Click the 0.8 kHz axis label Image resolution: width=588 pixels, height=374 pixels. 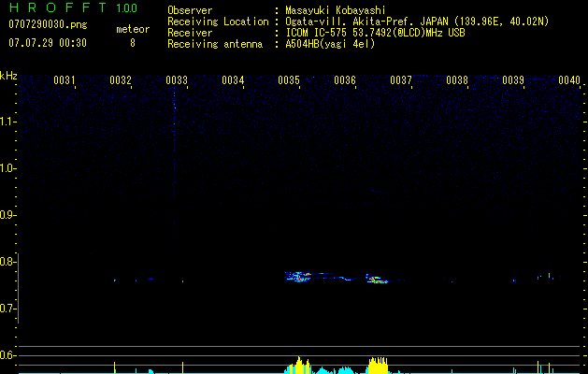(x=7, y=262)
